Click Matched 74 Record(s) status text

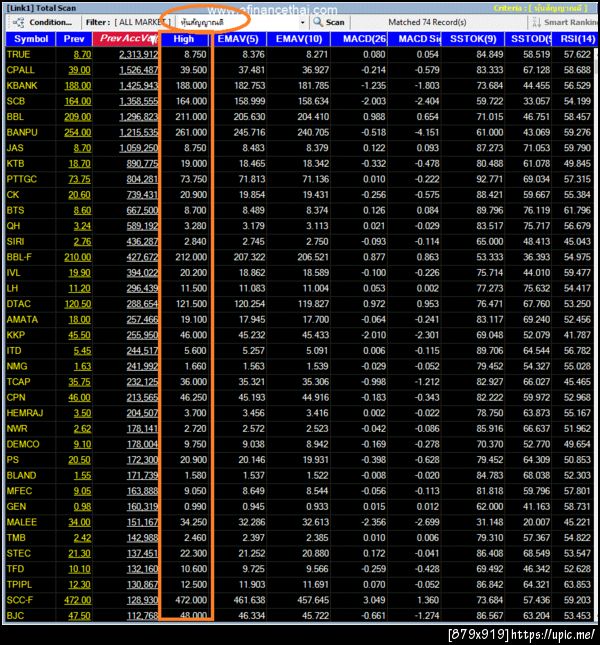427,22
